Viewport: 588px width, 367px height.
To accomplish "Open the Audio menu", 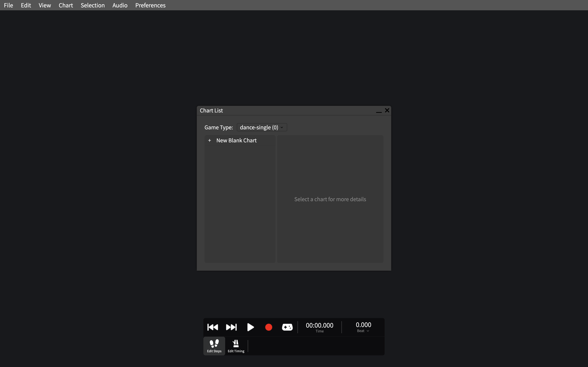I will [x=120, y=5].
